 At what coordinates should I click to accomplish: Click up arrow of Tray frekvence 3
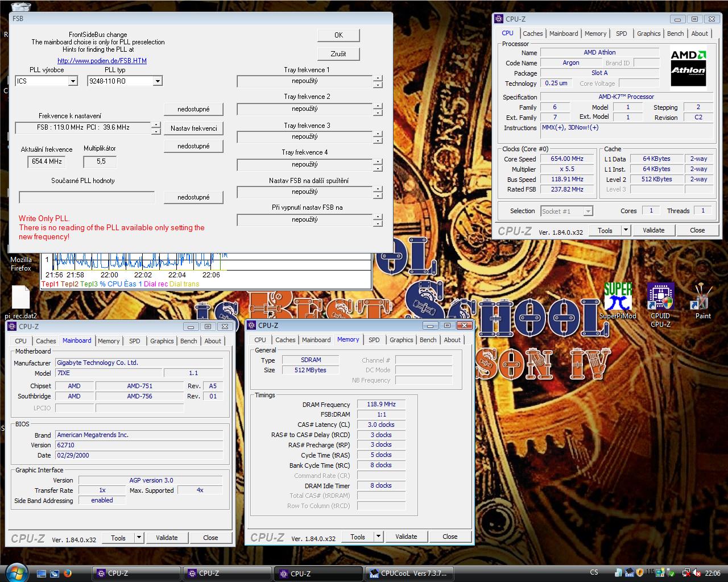click(x=378, y=134)
